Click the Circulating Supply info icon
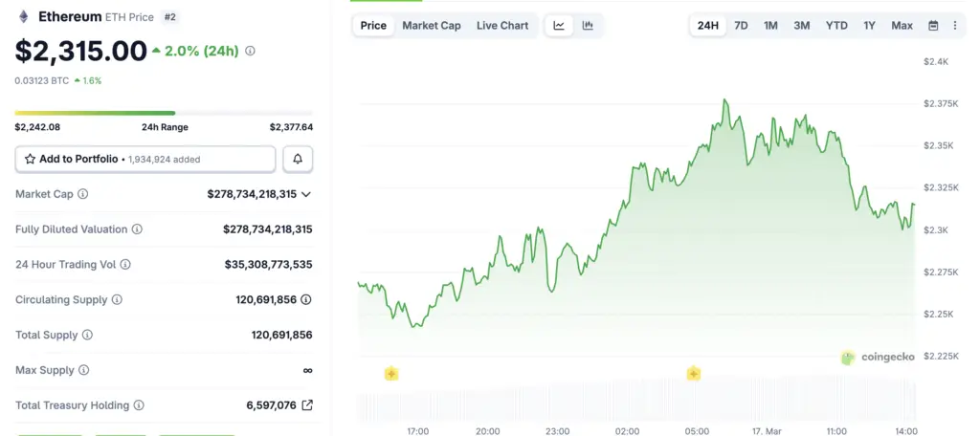This screenshot has height=436, width=980. pyautogui.click(x=117, y=300)
